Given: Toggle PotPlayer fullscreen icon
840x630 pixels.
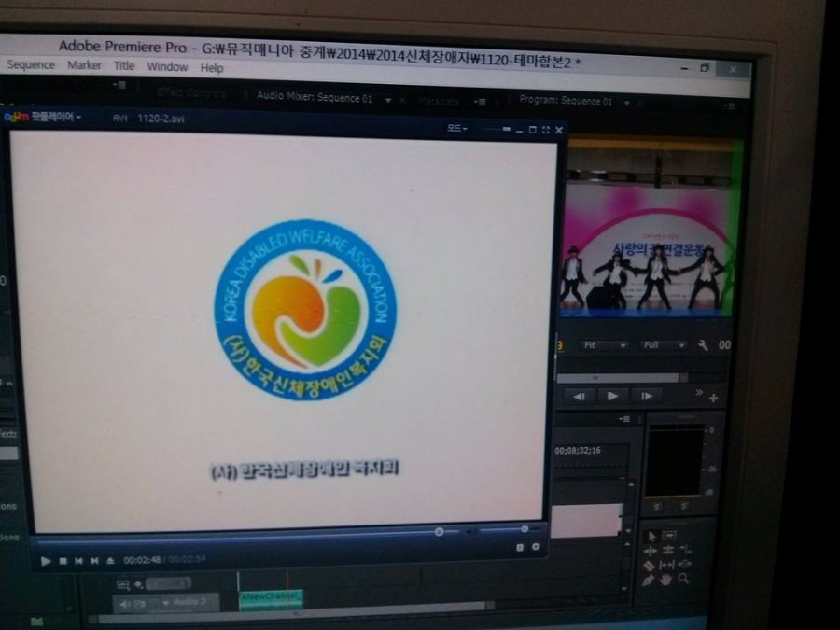Looking at the screenshot, I should [546, 130].
